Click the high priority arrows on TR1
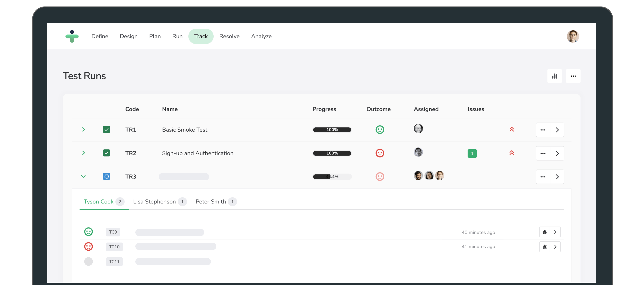Image resolution: width=644 pixels, height=285 pixels. (512, 129)
